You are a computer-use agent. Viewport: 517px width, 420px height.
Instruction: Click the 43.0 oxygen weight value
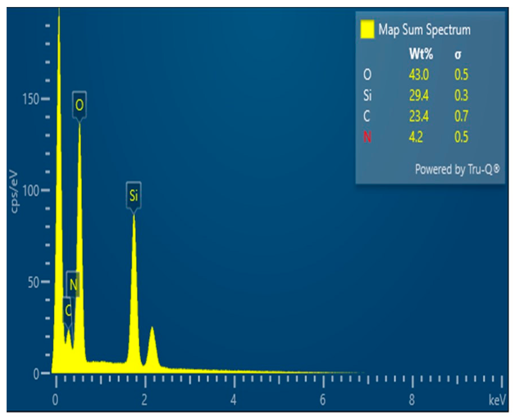419,74
